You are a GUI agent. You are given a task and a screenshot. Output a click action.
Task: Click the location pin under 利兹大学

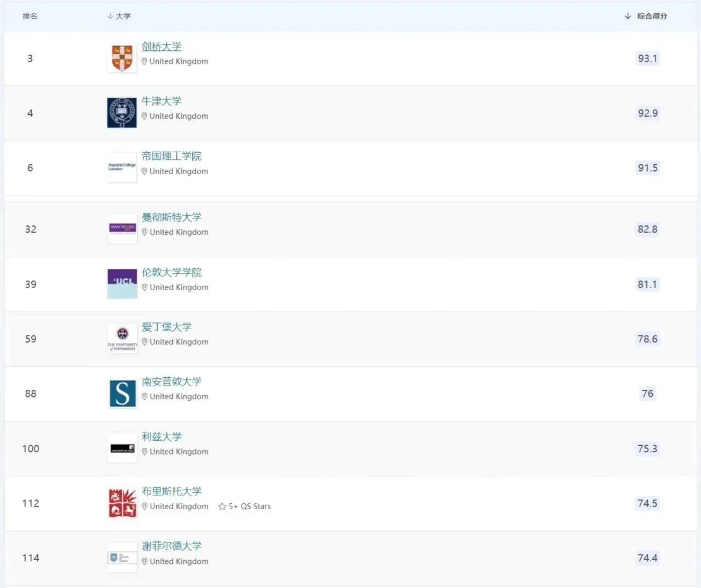[x=145, y=452]
